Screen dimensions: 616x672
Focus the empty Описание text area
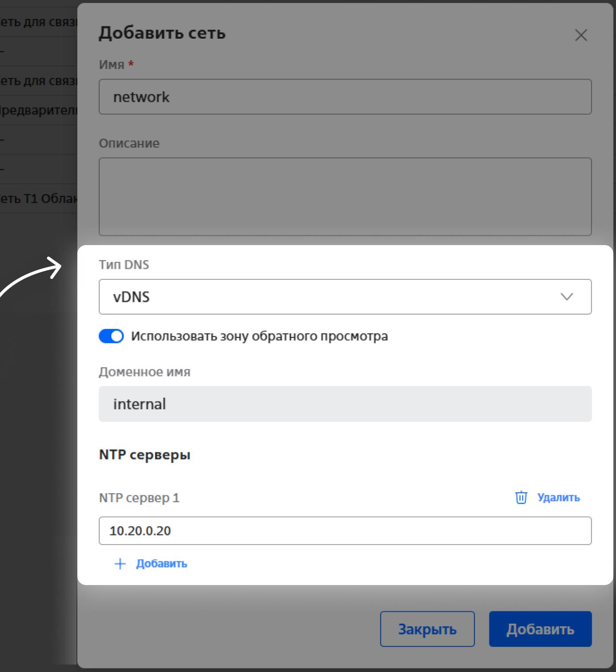(x=345, y=196)
